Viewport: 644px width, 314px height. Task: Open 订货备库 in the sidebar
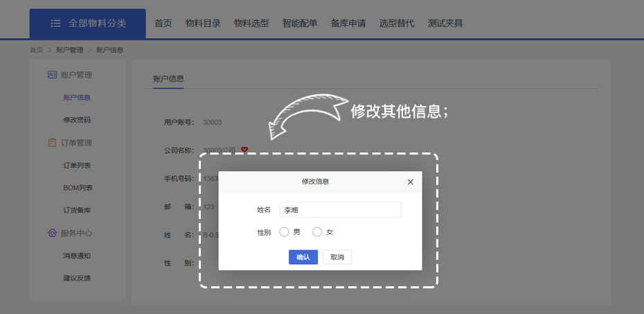[77, 211]
